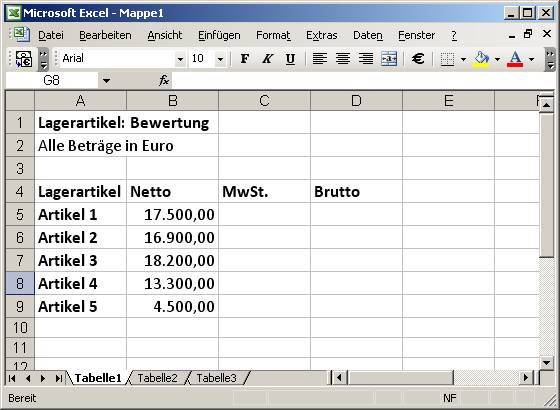This screenshot has width=560, height=410.
Task: Expand the Name Box dropdown arrow
Action: [x=106, y=81]
